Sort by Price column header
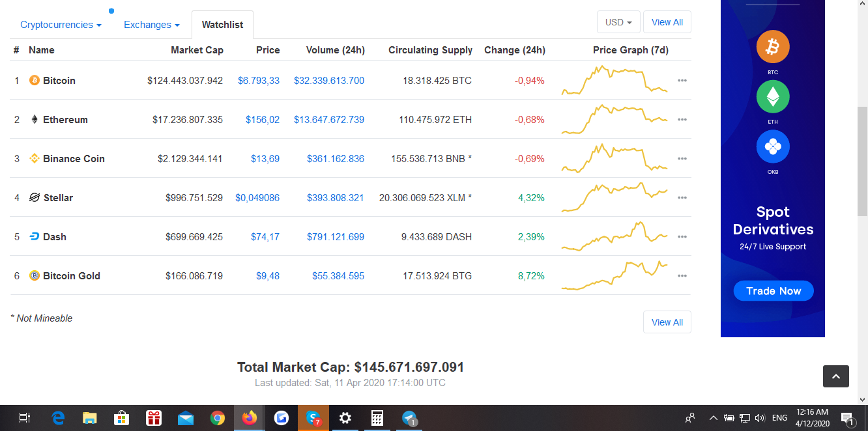This screenshot has width=868, height=431. 268,50
